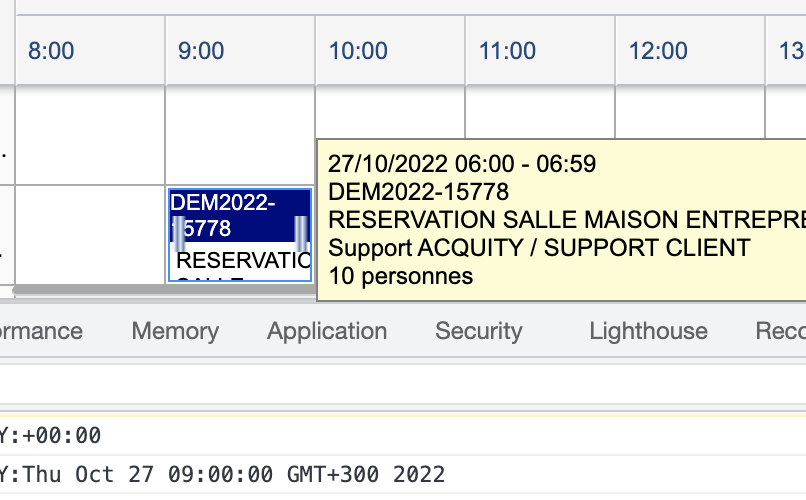Click the scheduler's horizontal scrollbar
The width and height of the screenshot is (806, 500).
tap(160, 291)
